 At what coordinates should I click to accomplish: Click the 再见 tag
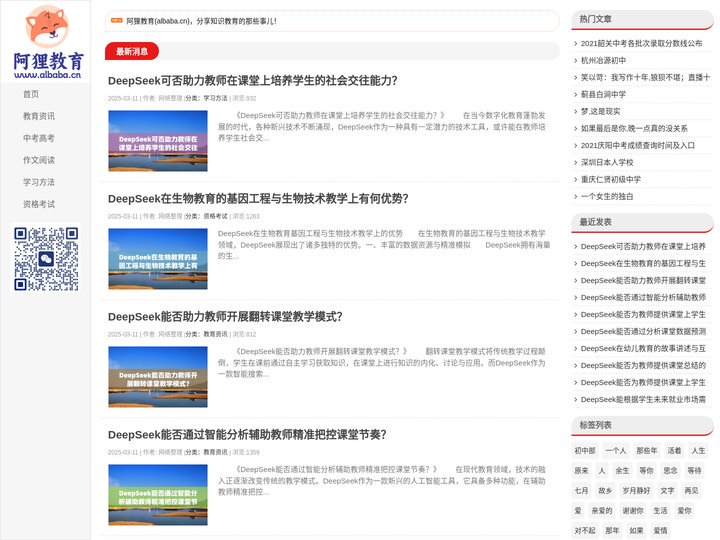(x=691, y=491)
